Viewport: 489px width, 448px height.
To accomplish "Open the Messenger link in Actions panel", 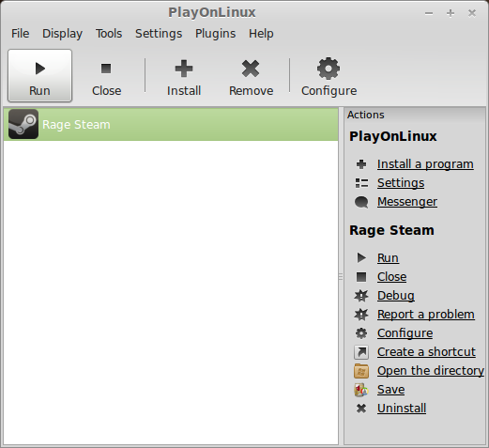I will (407, 202).
